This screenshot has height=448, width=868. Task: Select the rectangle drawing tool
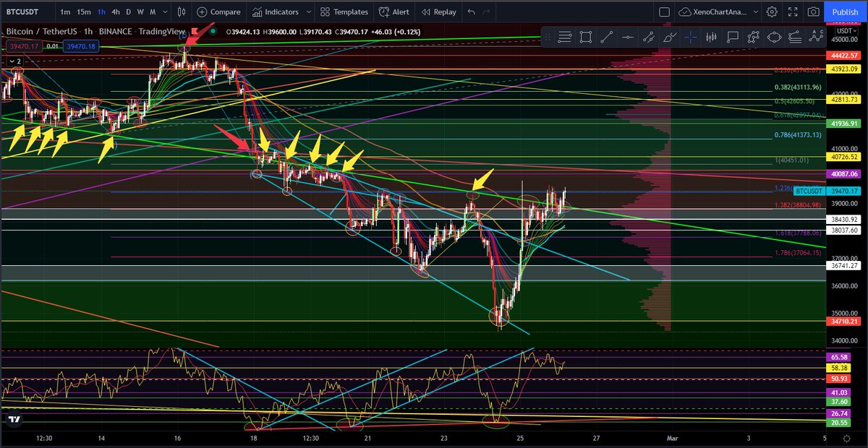[586, 38]
